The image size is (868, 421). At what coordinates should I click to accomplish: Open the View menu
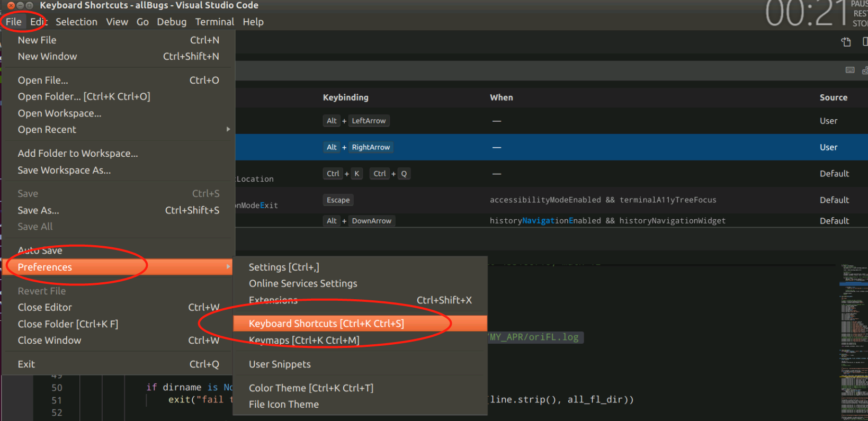117,22
